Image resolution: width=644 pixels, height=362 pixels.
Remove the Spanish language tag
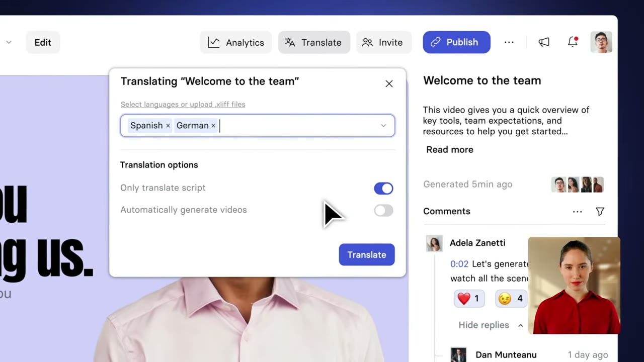tap(168, 126)
